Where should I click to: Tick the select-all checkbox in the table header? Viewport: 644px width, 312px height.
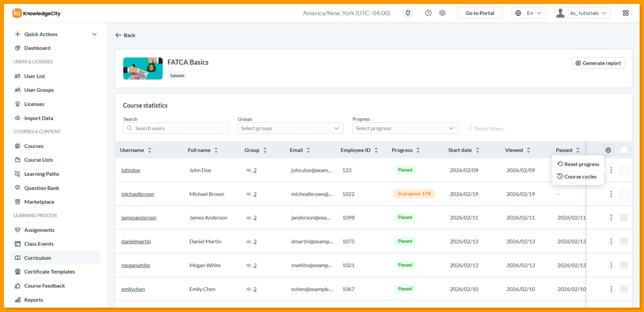pos(624,150)
